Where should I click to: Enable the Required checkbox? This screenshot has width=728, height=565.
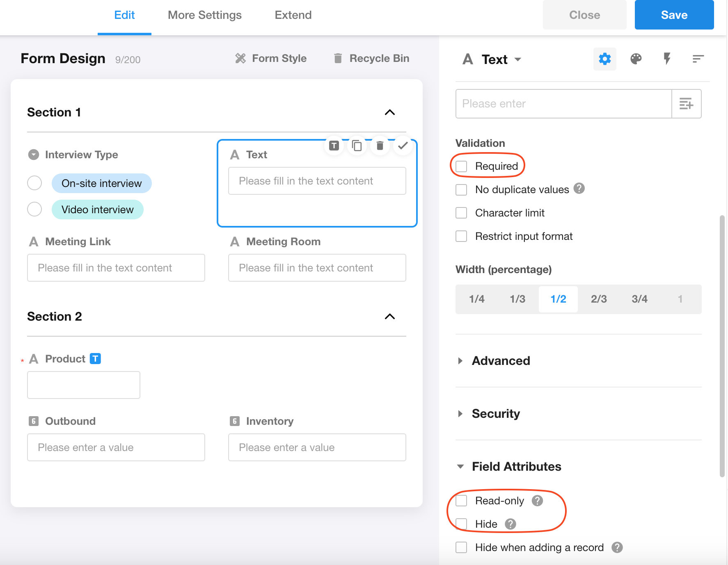pyautogui.click(x=462, y=166)
